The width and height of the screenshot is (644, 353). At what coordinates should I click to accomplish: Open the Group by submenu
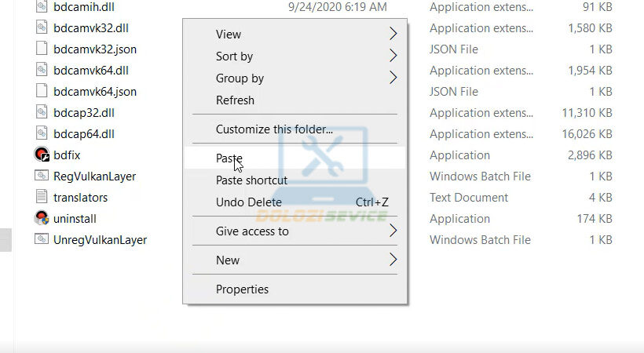(393, 78)
